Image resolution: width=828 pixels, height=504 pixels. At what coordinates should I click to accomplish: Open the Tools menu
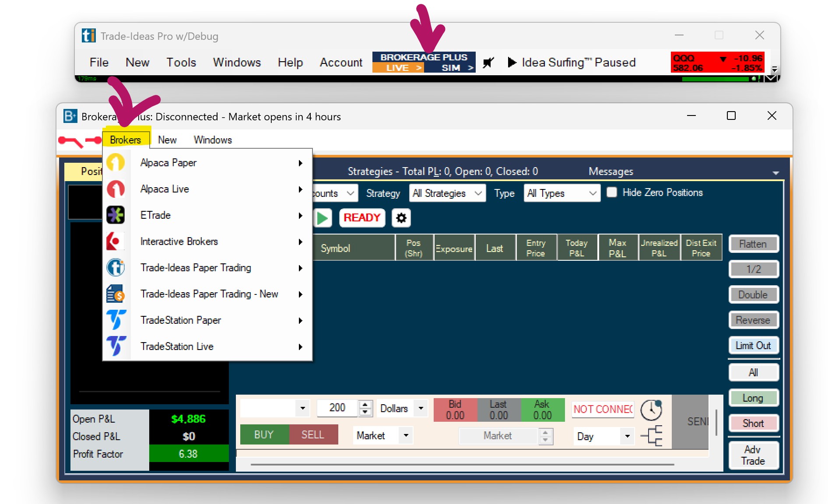coord(181,63)
